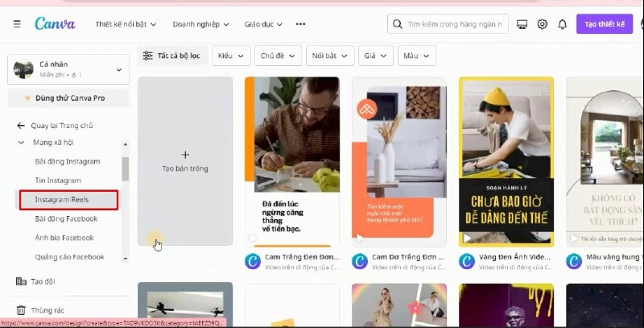Open settings gear icon
Viewport: 644px width, 328px height.
542,24
